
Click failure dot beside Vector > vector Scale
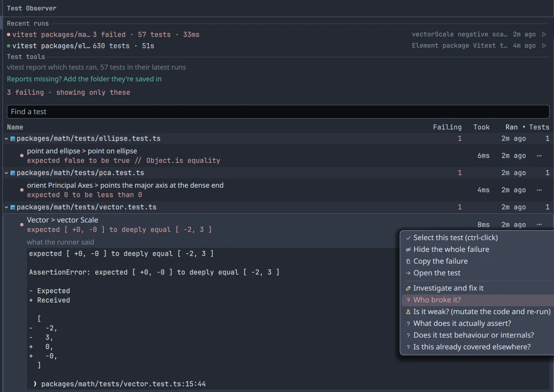pyautogui.click(x=22, y=224)
